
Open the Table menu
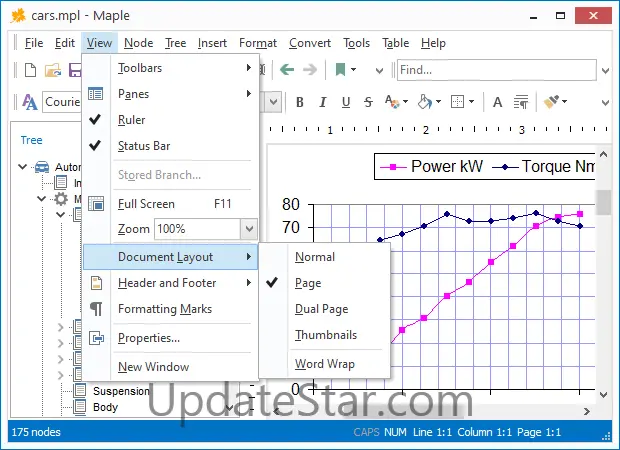pyautogui.click(x=395, y=43)
